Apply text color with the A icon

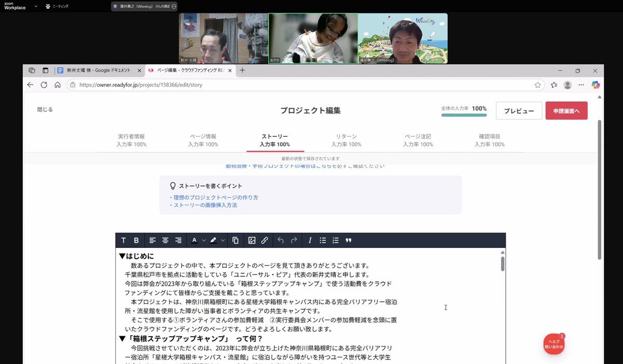click(x=194, y=240)
